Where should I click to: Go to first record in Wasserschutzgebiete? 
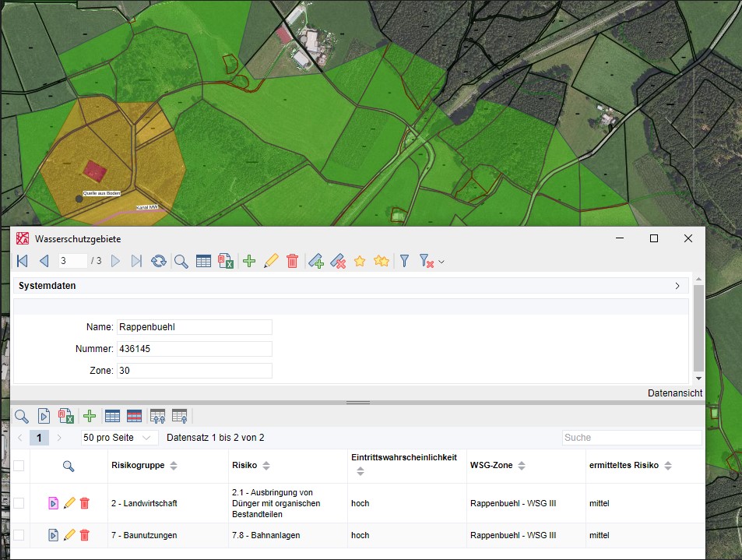click(23, 261)
